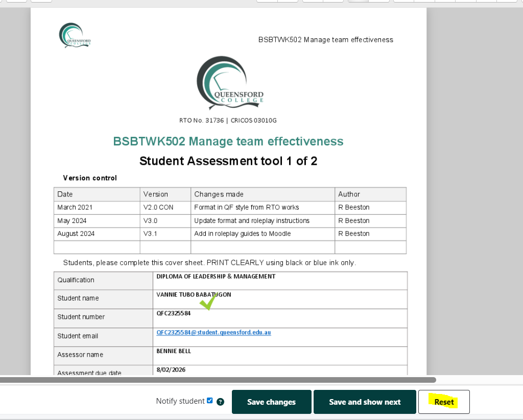The image size is (523, 420).
Task: Click the RTO No. 31736 text line
Action: click(x=228, y=120)
